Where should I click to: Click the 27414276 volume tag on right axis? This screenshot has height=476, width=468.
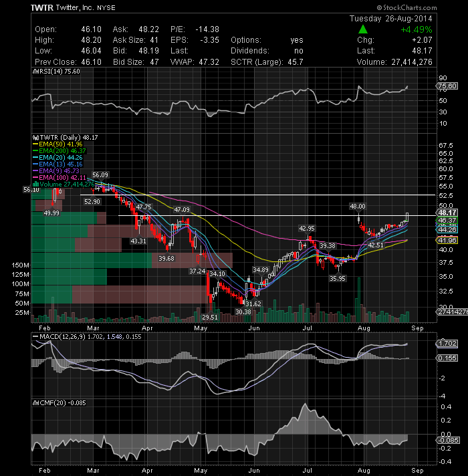click(452, 312)
